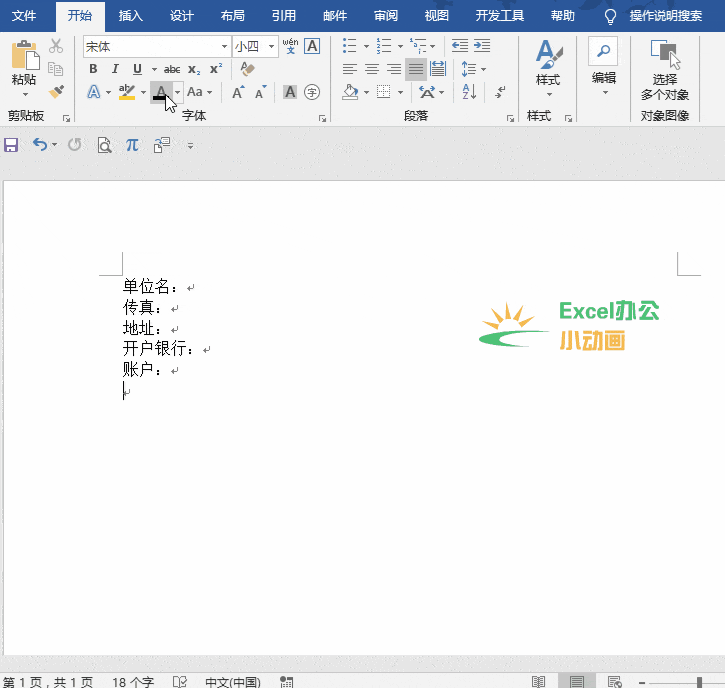
Task: Open the 布局 ribbon tab
Action: (232, 16)
